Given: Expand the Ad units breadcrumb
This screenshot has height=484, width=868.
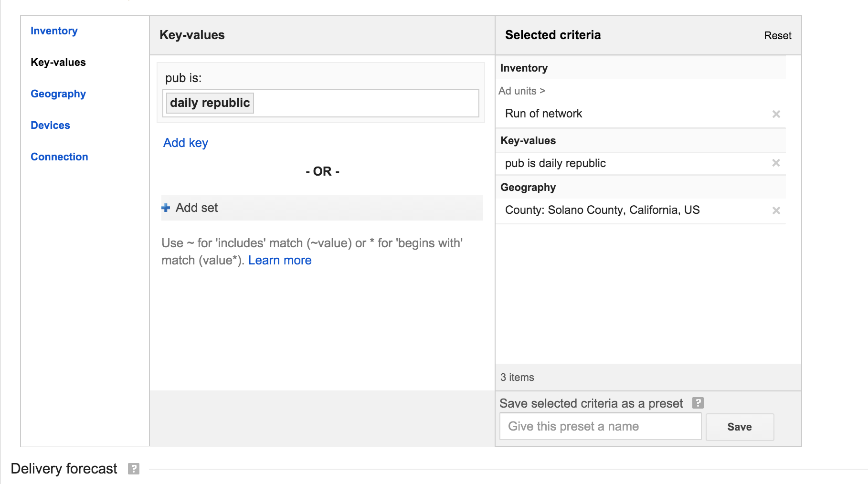Looking at the screenshot, I should coord(521,91).
